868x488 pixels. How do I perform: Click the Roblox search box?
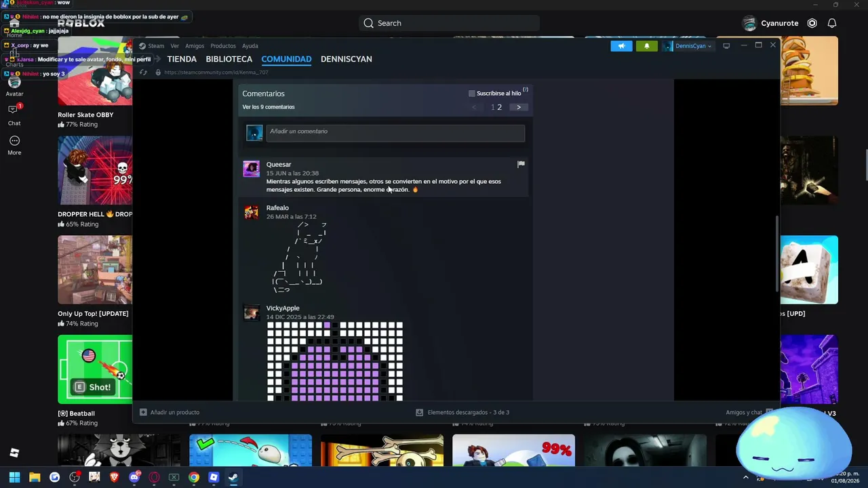pyautogui.click(x=449, y=23)
